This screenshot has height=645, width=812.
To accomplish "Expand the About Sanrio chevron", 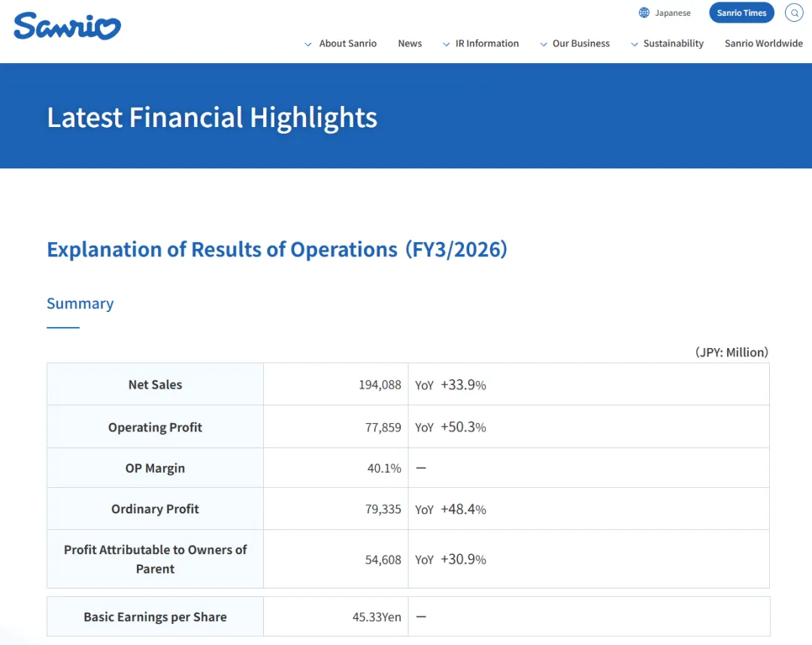I will pyautogui.click(x=308, y=44).
